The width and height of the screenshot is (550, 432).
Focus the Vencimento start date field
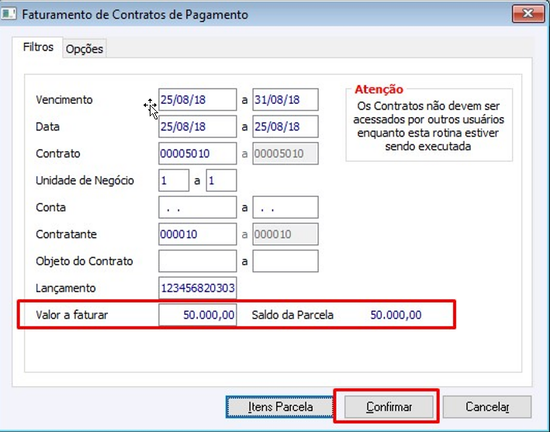click(197, 100)
